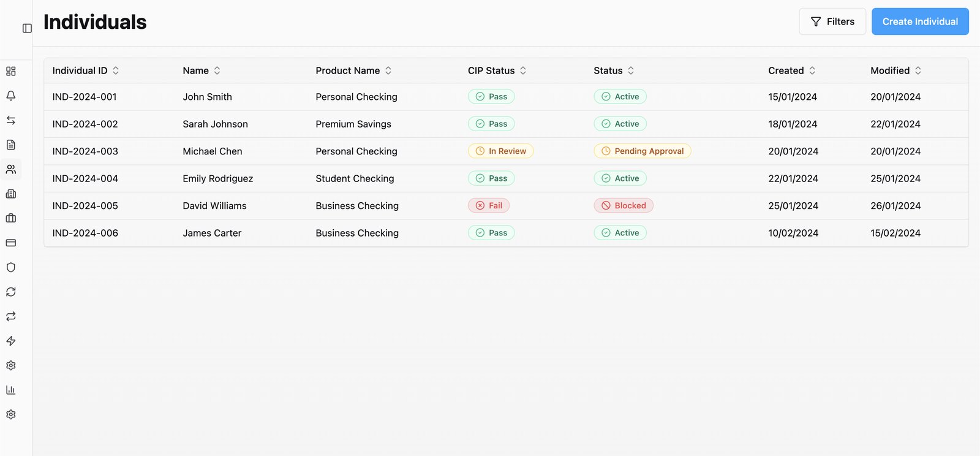Select row ID IND-2024-004

pyautogui.click(x=85, y=178)
